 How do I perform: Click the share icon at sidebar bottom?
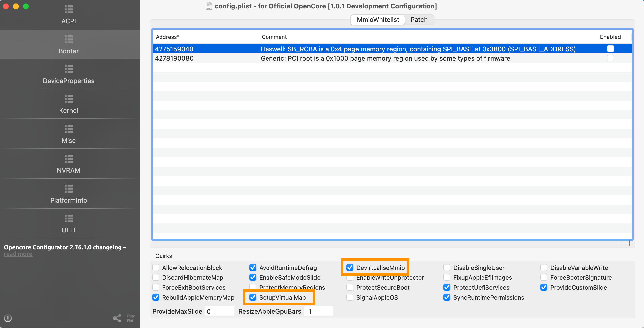click(x=117, y=318)
